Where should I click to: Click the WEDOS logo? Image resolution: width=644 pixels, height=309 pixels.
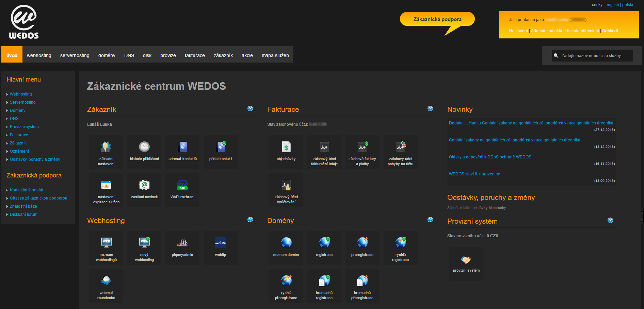[24, 22]
